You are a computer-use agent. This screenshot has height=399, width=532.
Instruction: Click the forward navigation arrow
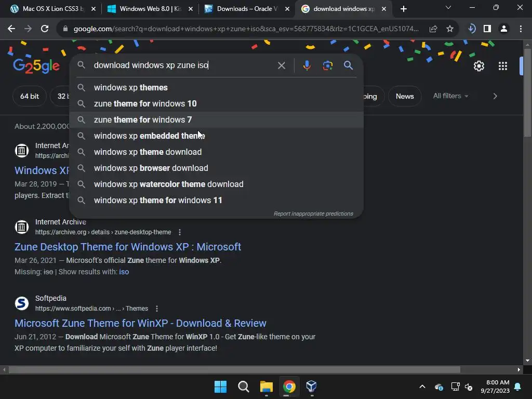pos(28,29)
